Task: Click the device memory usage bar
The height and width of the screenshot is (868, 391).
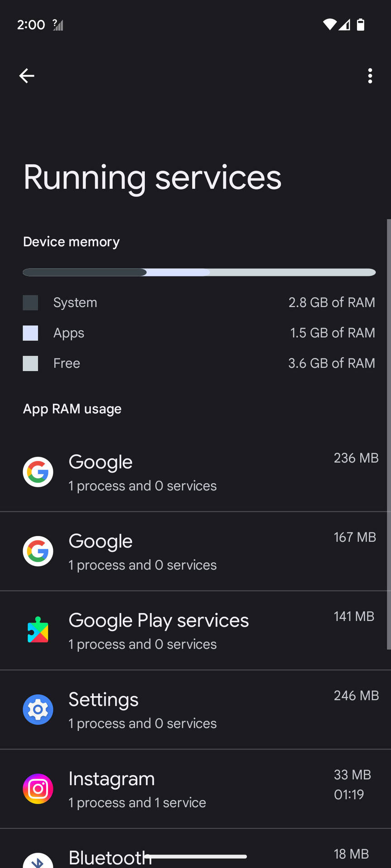Action: (199, 272)
